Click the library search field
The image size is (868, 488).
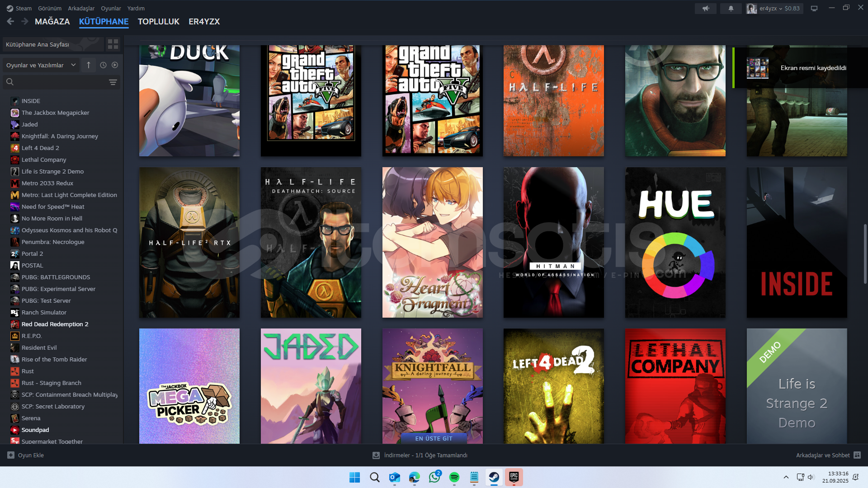click(x=61, y=82)
